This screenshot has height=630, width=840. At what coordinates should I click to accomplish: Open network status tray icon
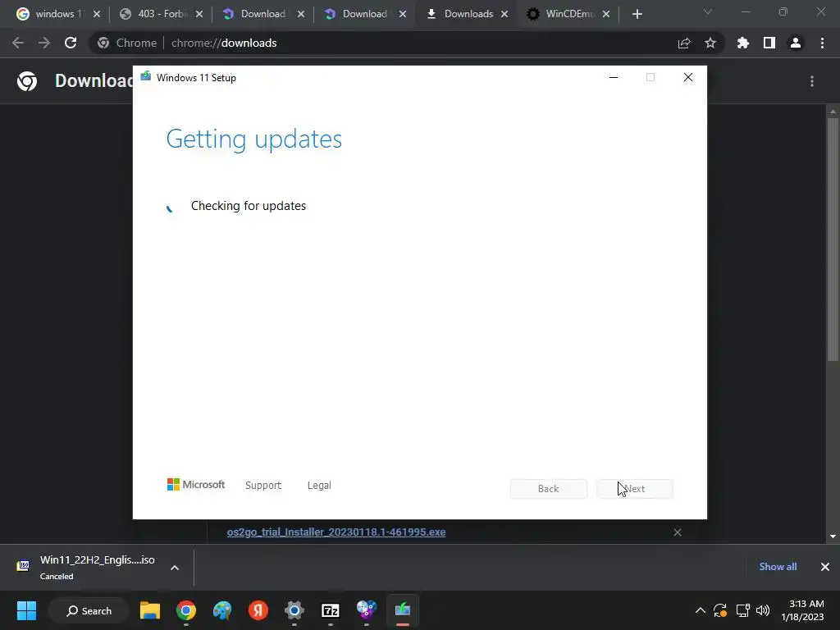click(742, 610)
